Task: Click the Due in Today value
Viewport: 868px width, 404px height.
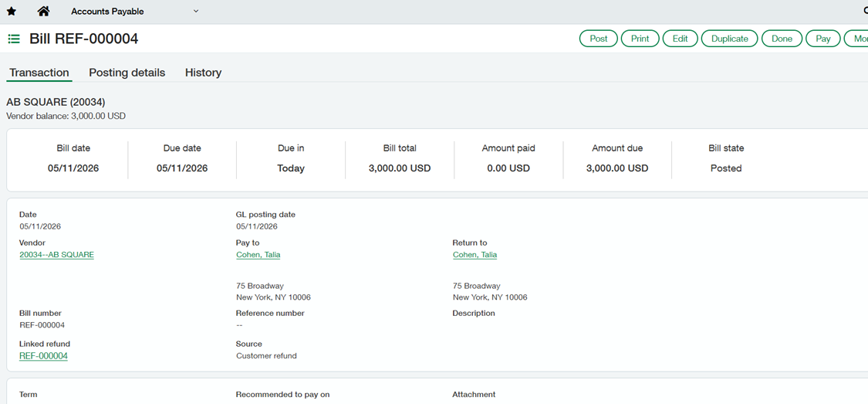Action: coord(291,168)
